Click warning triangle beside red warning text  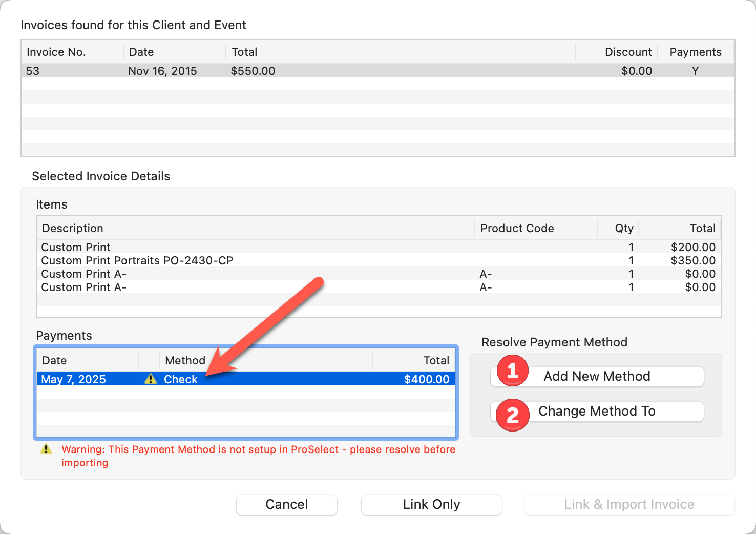pos(46,449)
